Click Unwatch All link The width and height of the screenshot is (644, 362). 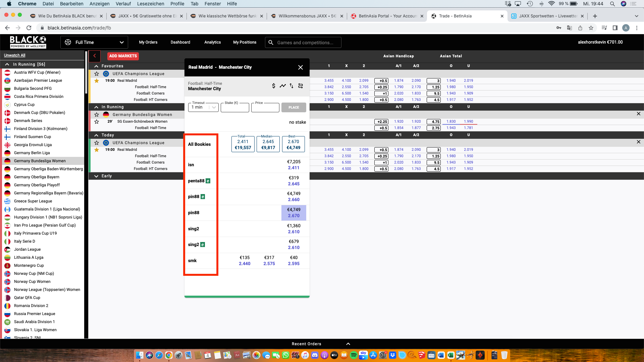click(15, 55)
